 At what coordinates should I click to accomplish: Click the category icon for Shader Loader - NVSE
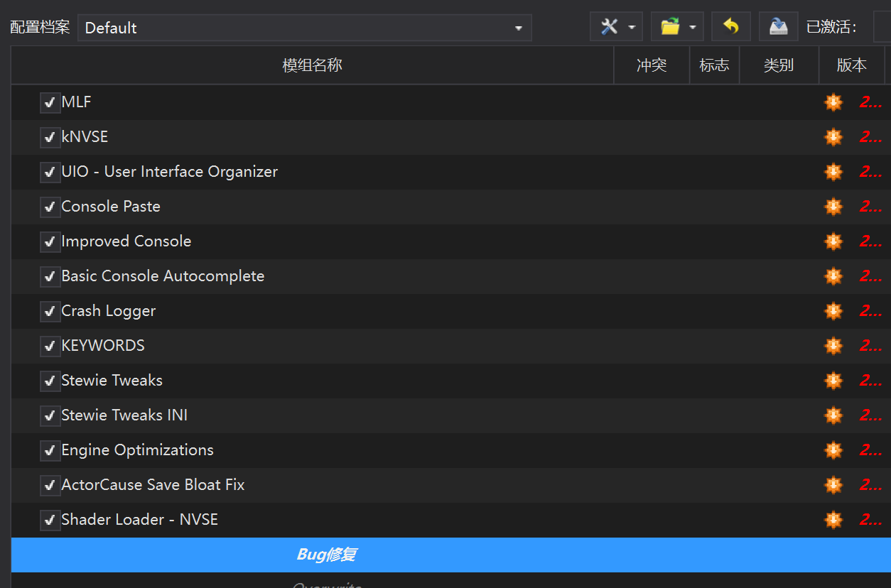coord(833,520)
